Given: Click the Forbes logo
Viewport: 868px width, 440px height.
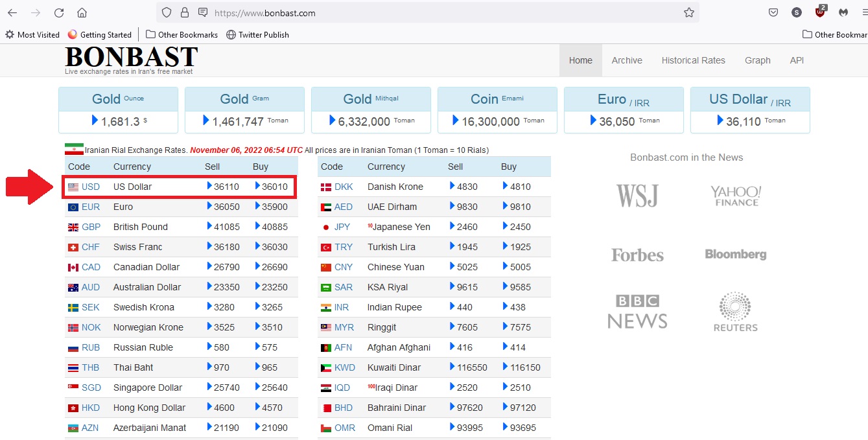Looking at the screenshot, I should pyautogui.click(x=637, y=255).
